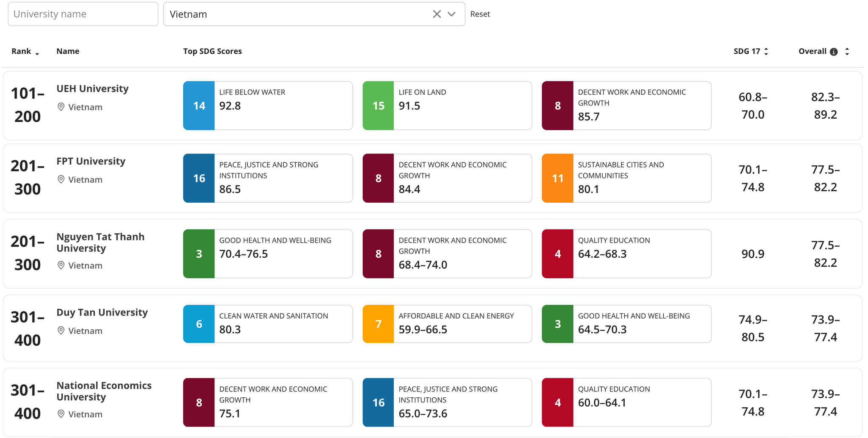Open FPT University's SDG 16 badge
Screen dimensions: 868x438
click(x=199, y=178)
